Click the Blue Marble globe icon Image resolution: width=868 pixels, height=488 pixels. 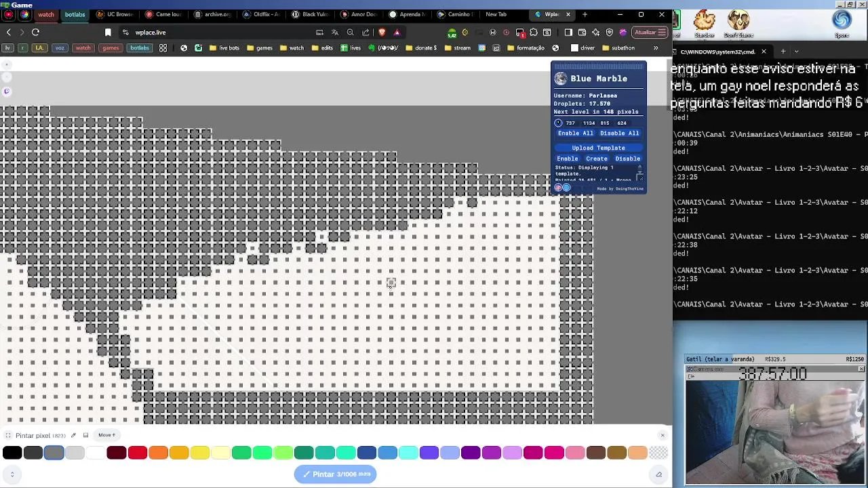[x=560, y=79]
